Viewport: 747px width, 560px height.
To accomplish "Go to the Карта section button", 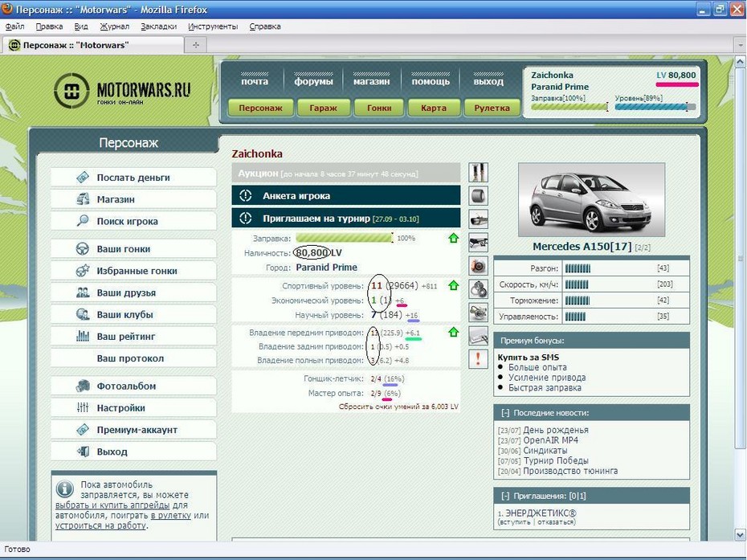I will pyautogui.click(x=434, y=108).
